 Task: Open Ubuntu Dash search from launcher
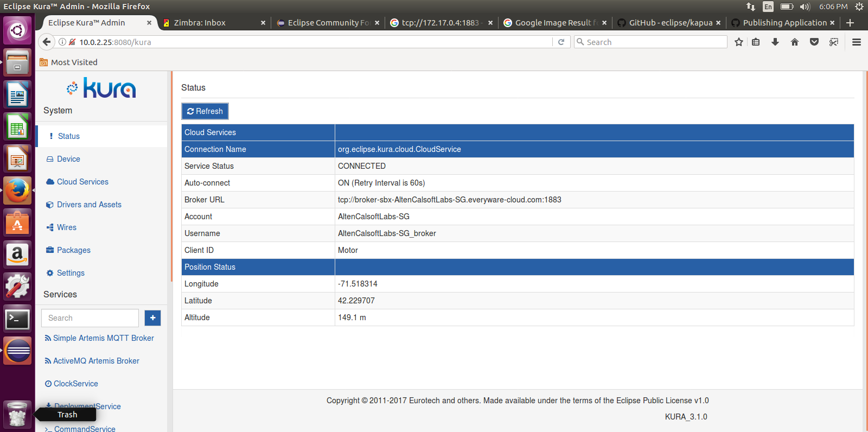point(17,30)
